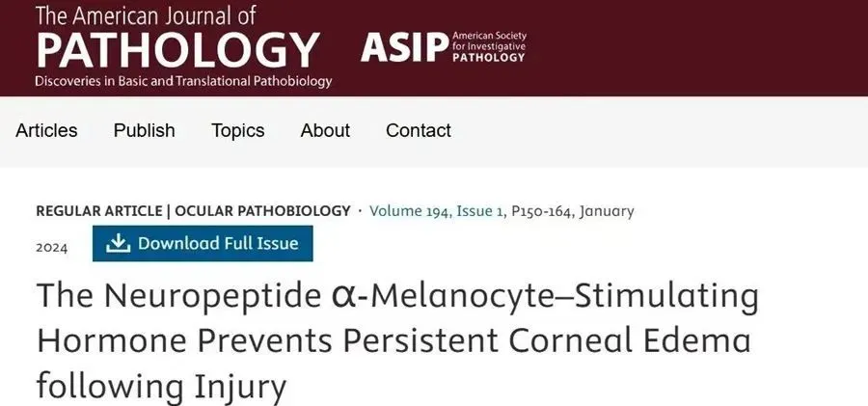The image size is (868, 406).
Task: Click the article title starting 'The Neuropeptide'
Action: coord(397,340)
